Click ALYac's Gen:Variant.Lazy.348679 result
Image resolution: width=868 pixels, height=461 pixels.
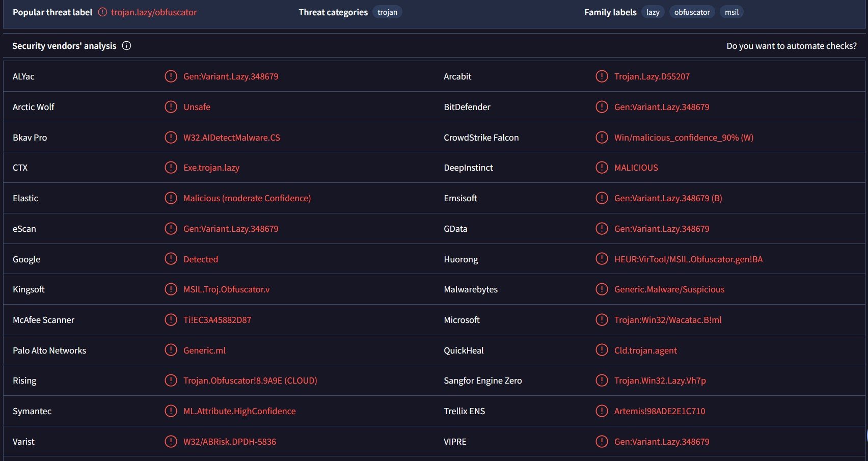point(231,76)
